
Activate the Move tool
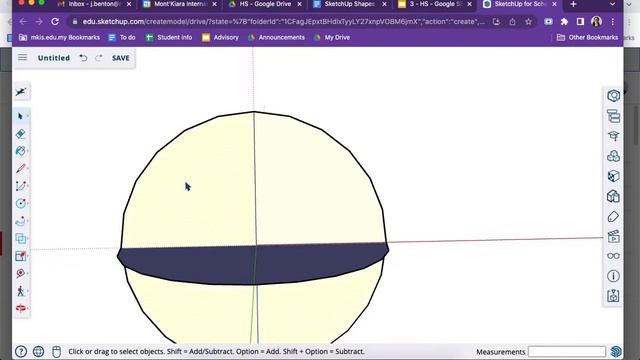20,238
